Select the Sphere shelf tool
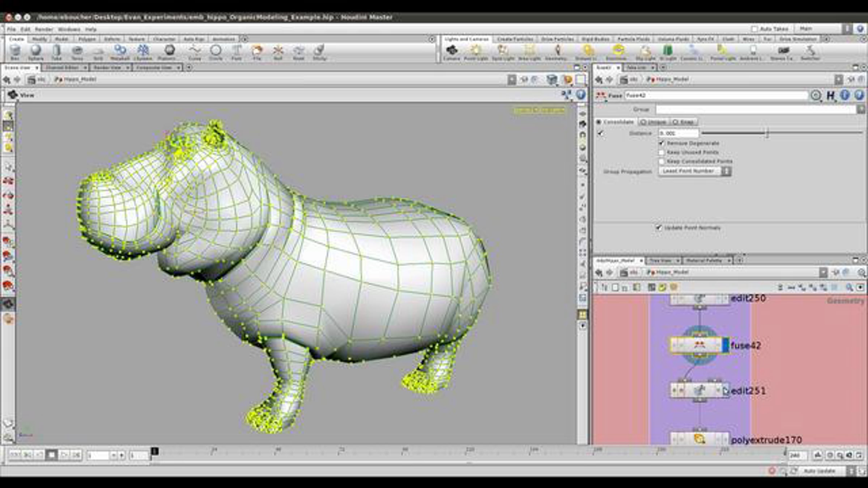Image resolution: width=868 pixels, height=488 pixels. 35,52
